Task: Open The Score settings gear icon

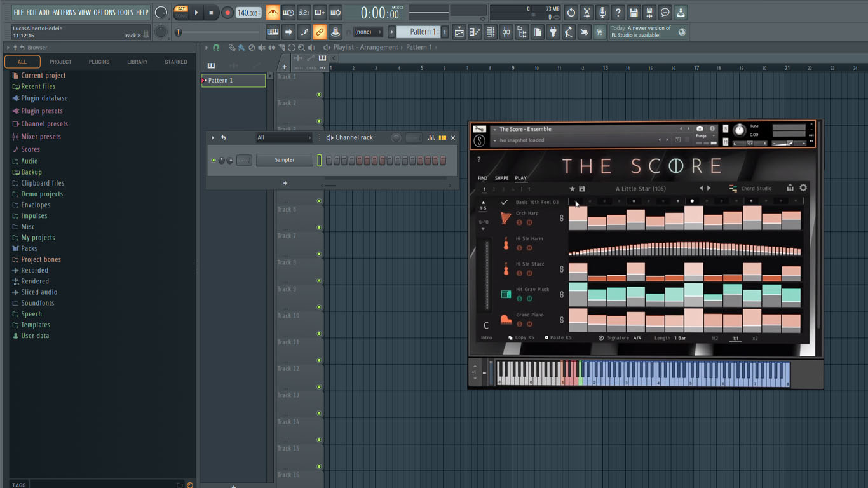Action: 803,188
